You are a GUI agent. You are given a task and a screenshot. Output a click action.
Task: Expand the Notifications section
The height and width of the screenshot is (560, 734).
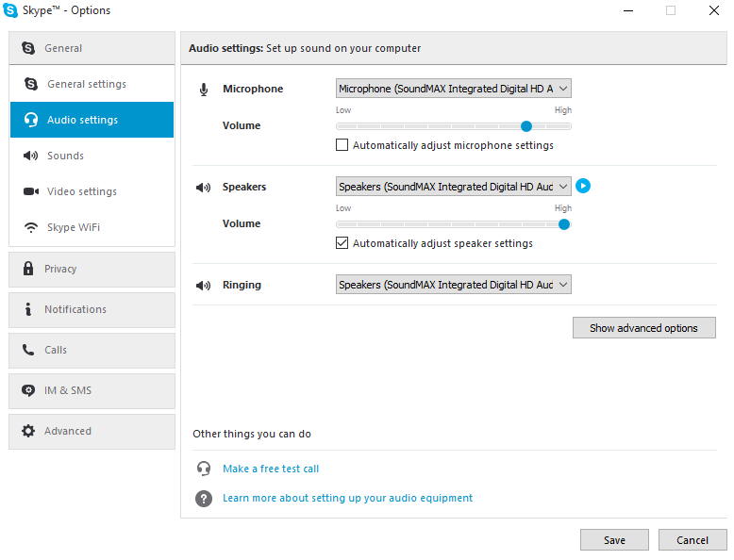92,310
